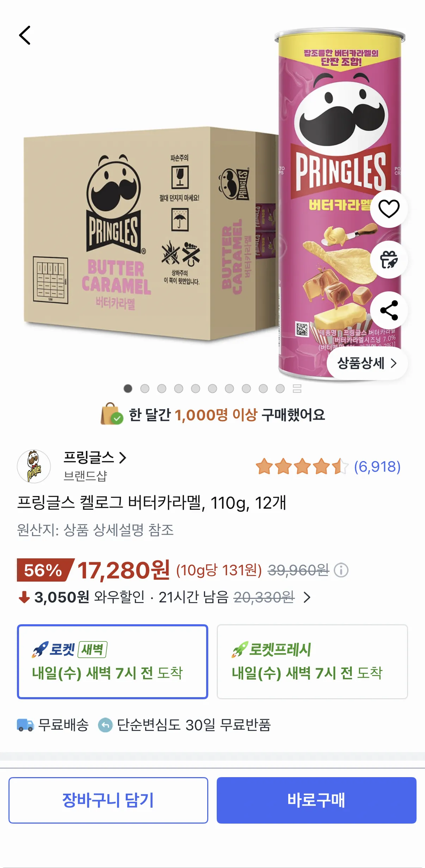Tap 바로구매 buy now button

pyautogui.click(x=316, y=800)
